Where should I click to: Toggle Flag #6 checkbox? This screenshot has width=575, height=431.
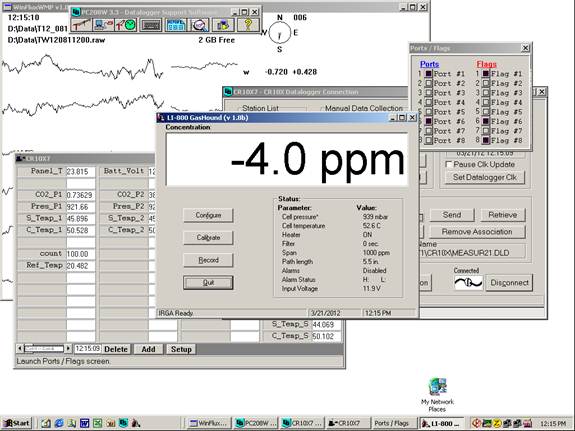(486, 121)
